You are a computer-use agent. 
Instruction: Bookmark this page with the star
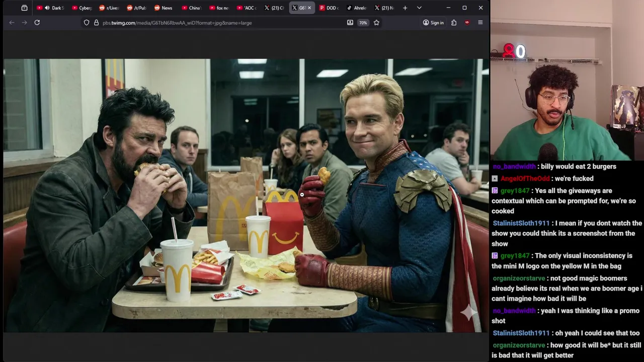click(376, 23)
